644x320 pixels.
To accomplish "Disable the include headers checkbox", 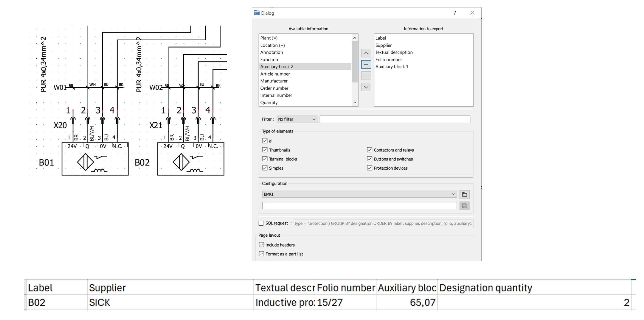I will tap(262, 245).
